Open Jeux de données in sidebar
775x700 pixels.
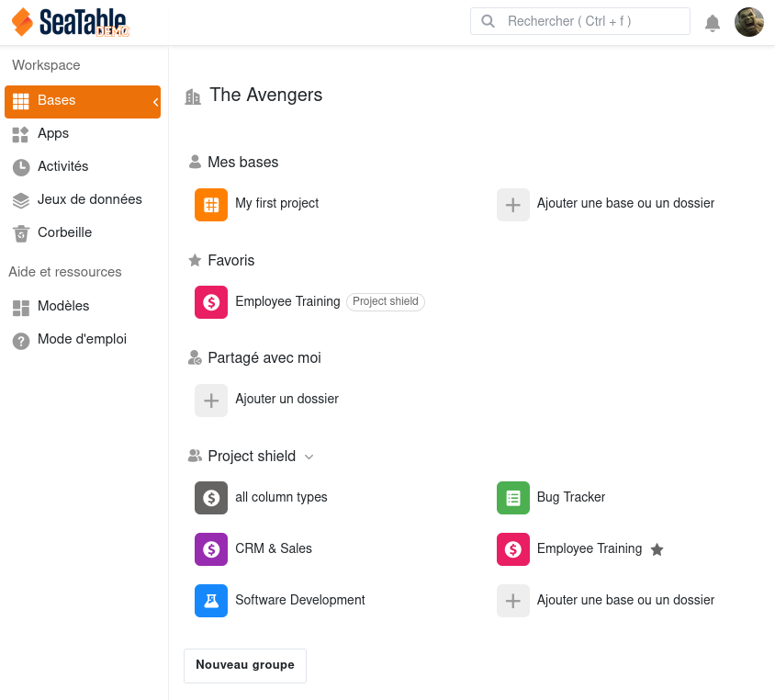pos(89,200)
